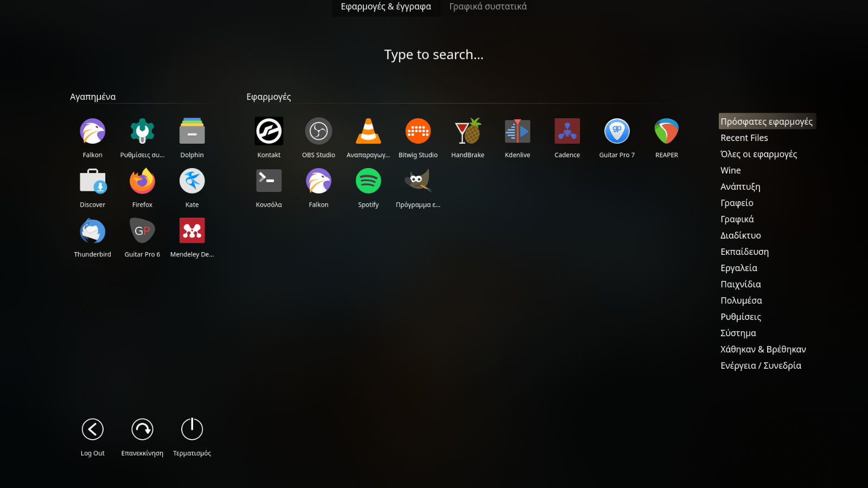The width and height of the screenshot is (868, 488).
Task: Open the Σύστημα system category
Action: pos(738,333)
